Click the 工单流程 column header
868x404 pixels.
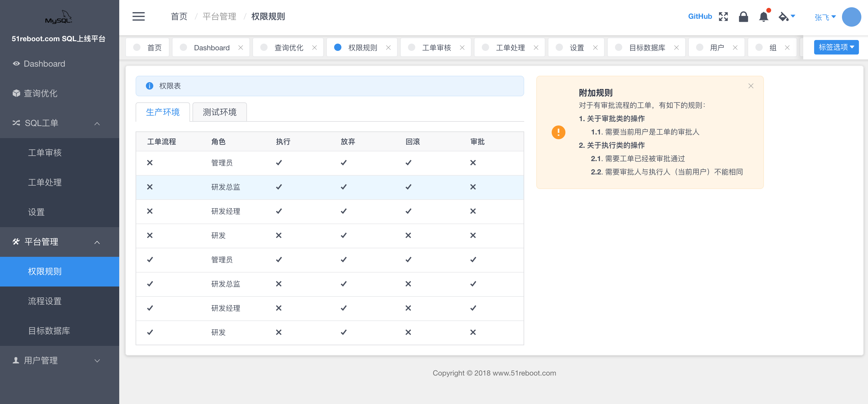coord(161,142)
